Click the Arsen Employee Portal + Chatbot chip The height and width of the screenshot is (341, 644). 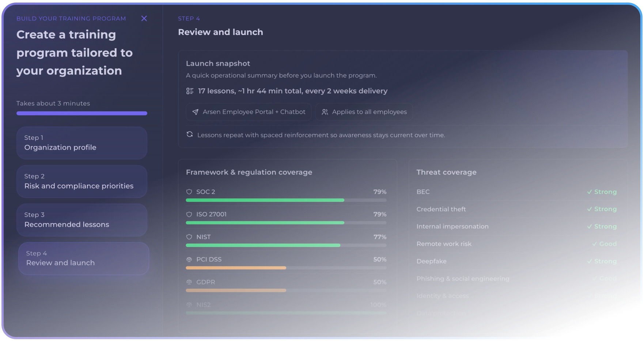tap(249, 112)
